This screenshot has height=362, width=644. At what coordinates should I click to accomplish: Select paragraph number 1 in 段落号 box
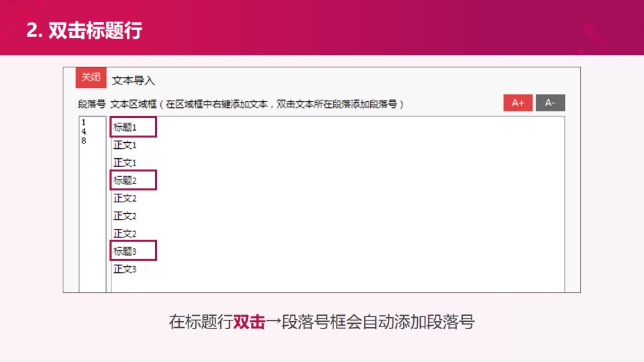(x=84, y=123)
